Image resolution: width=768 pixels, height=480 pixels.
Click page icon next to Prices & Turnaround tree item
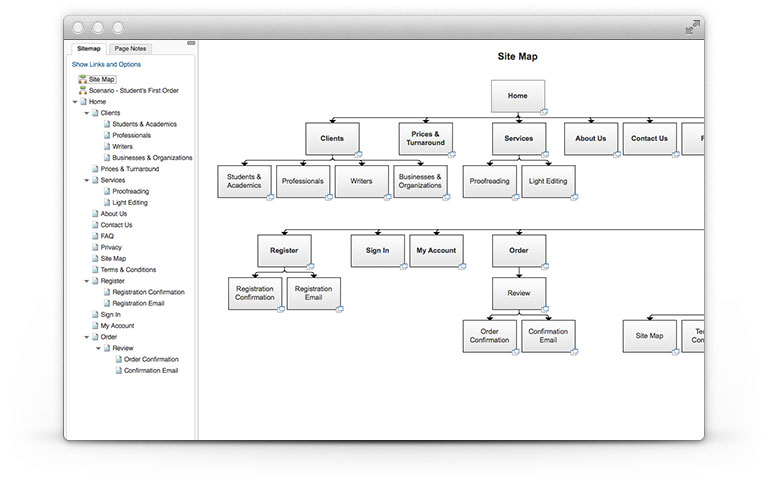96,168
